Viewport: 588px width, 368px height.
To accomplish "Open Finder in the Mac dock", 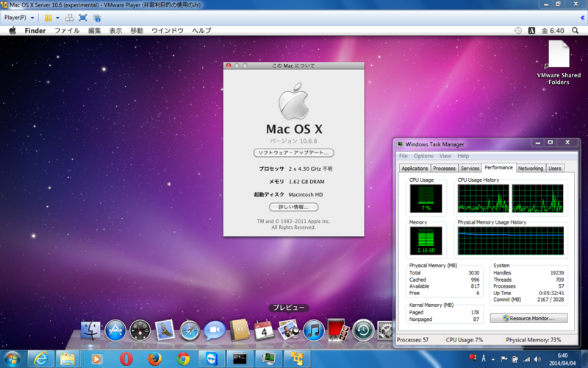I will [90, 330].
